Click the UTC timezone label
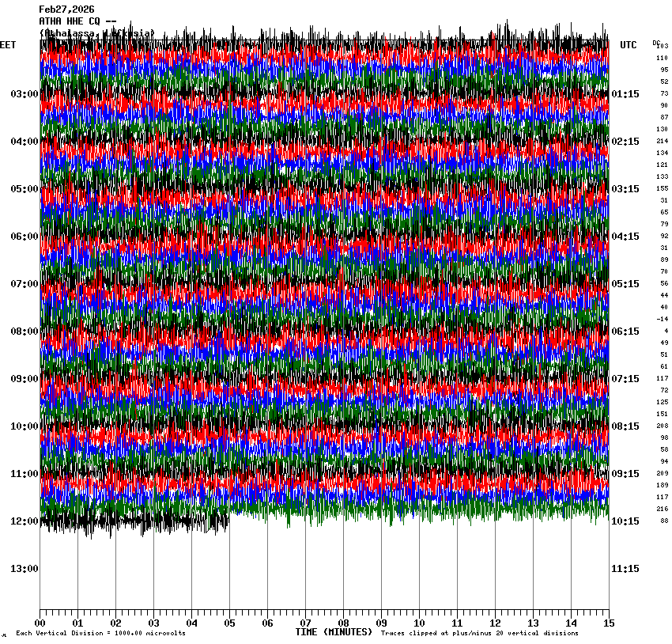The height and width of the screenshot is (644, 672). (x=628, y=45)
